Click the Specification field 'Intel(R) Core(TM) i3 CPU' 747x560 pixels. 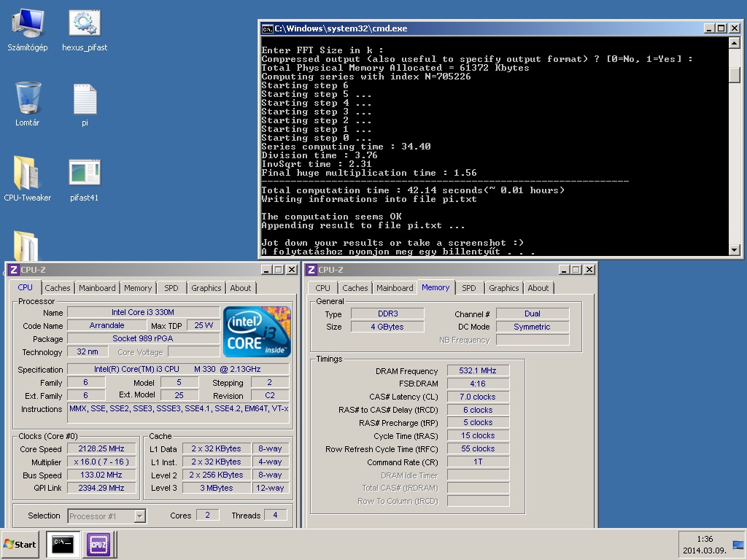[178, 369]
